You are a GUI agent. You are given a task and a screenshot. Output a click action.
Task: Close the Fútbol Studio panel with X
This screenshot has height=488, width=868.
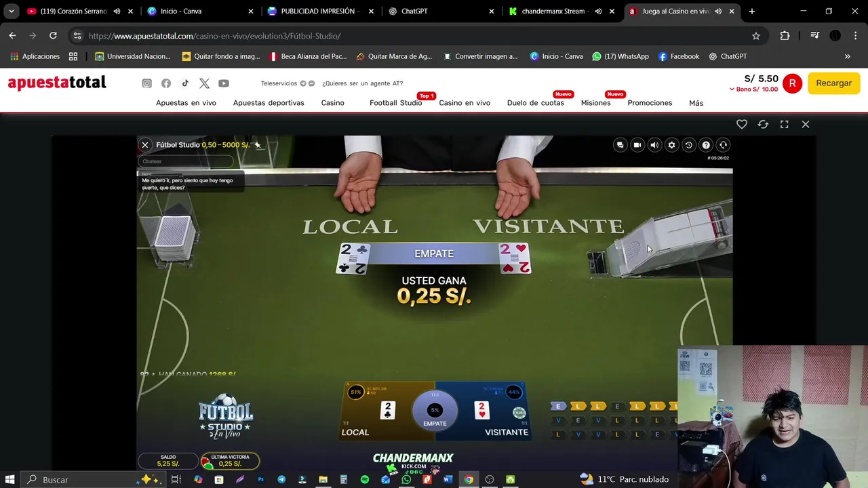coord(144,145)
